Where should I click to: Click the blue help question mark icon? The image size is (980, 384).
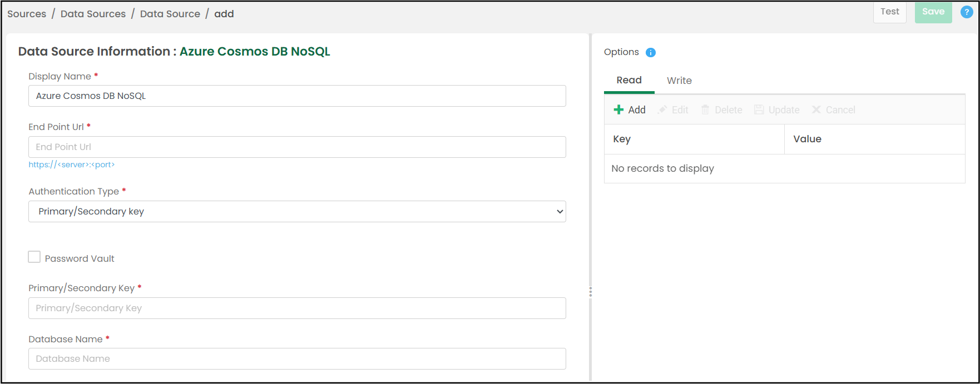point(967,12)
